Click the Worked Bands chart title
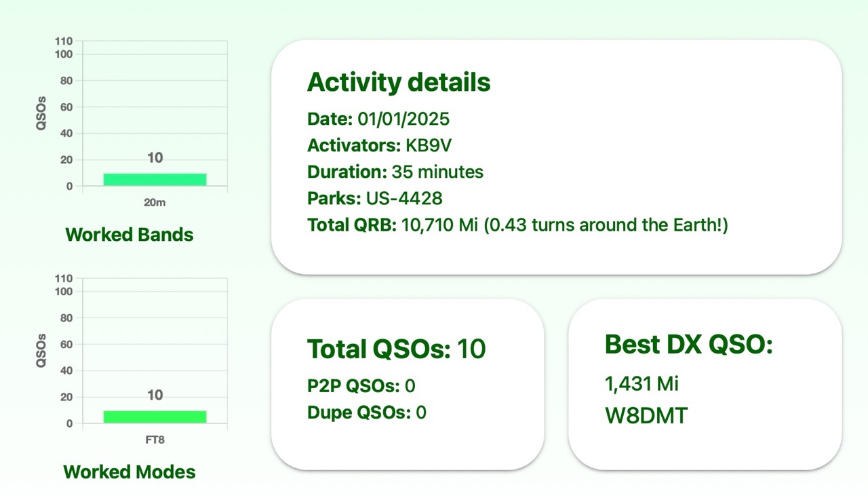This screenshot has height=496, width=868. point(130,235)
